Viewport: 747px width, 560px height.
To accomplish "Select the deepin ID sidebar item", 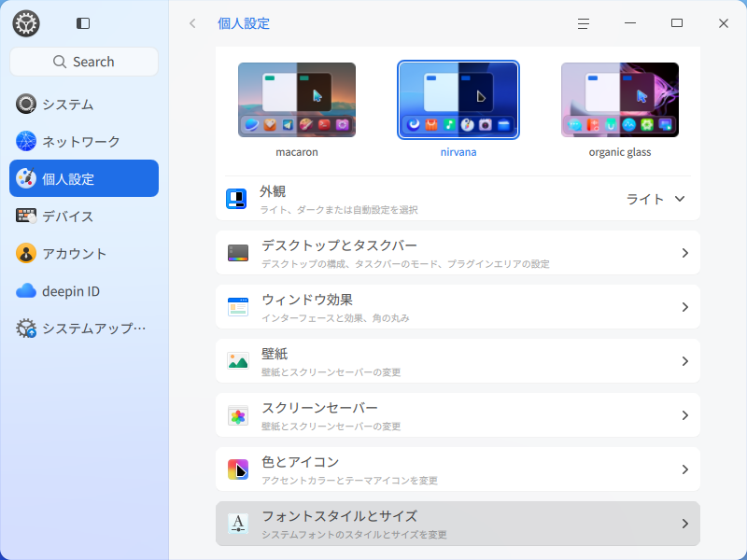I will click(84, 290).
